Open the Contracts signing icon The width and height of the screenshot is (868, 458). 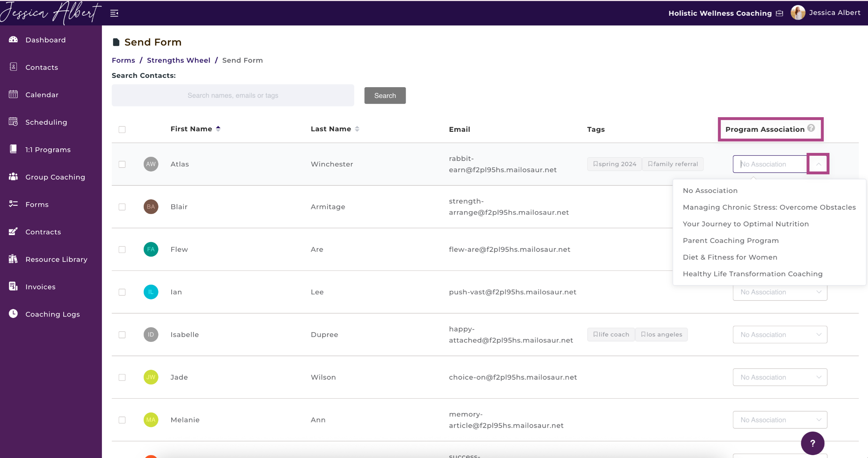click(13, 232)
